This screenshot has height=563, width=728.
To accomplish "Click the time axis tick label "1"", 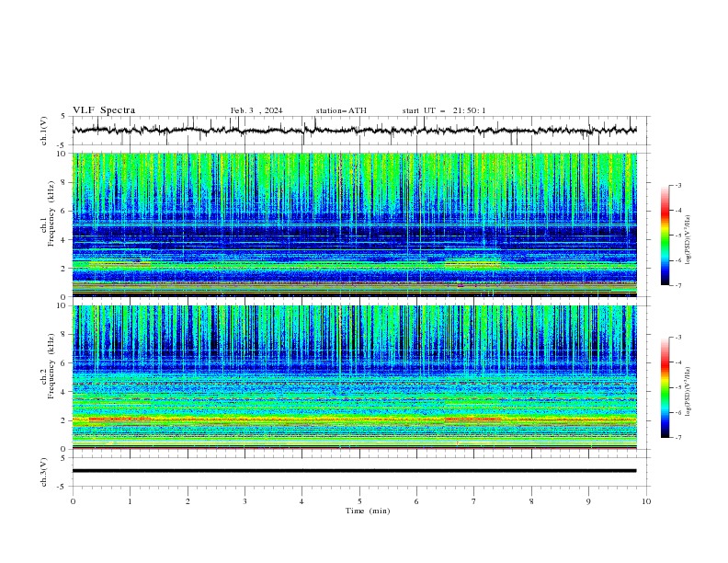I will 130,501.
